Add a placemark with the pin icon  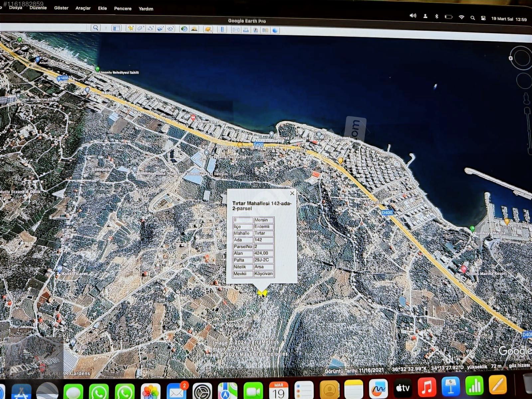pos(131,28)
